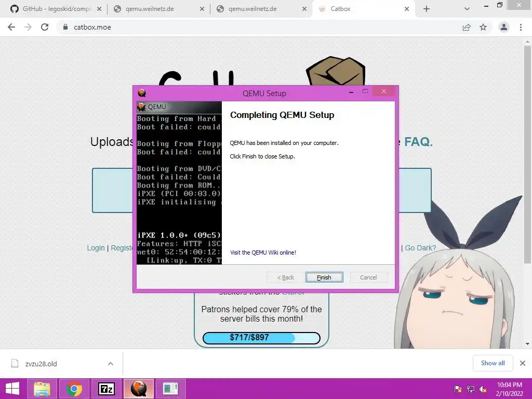Close the second qemu.weilnetz.de tab

click(x=304, y=9)
